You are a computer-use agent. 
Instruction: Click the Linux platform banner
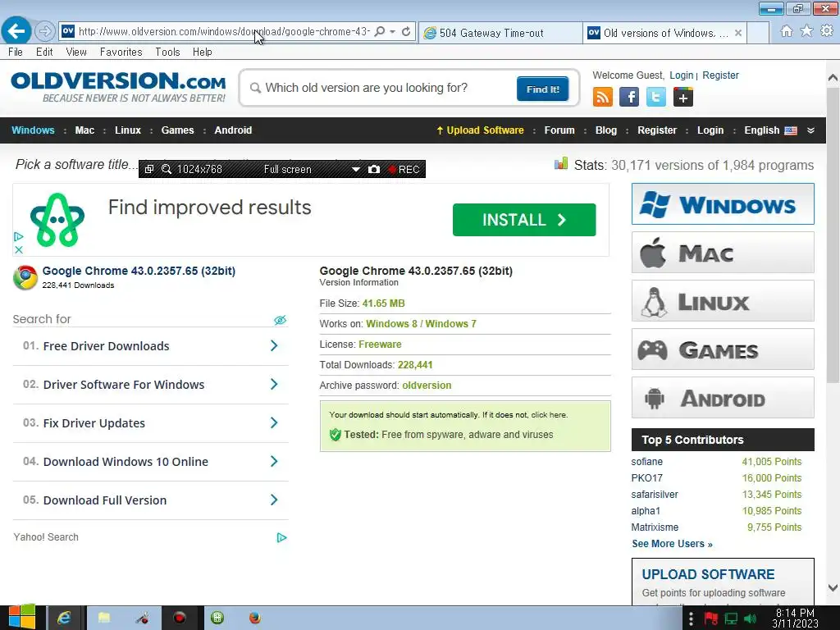pyautogui.click(x=723, y=301)
